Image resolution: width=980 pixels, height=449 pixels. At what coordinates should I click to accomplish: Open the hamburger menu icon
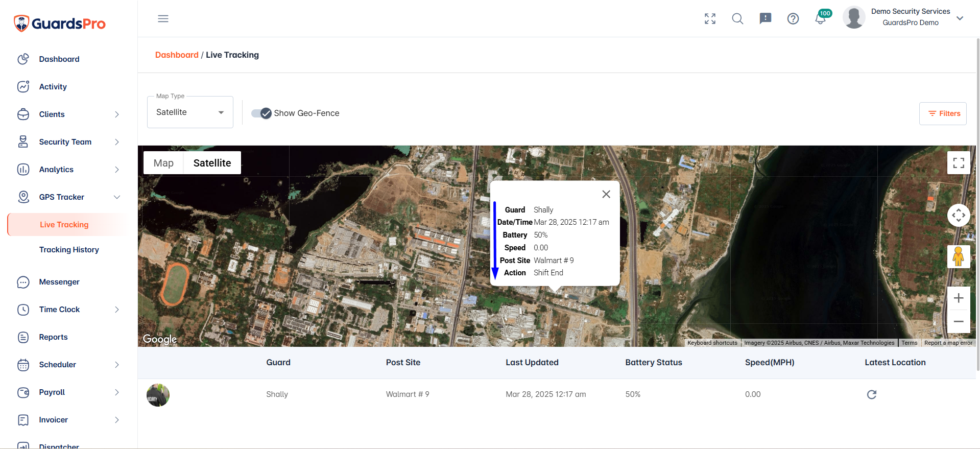(x=163, y=19)
